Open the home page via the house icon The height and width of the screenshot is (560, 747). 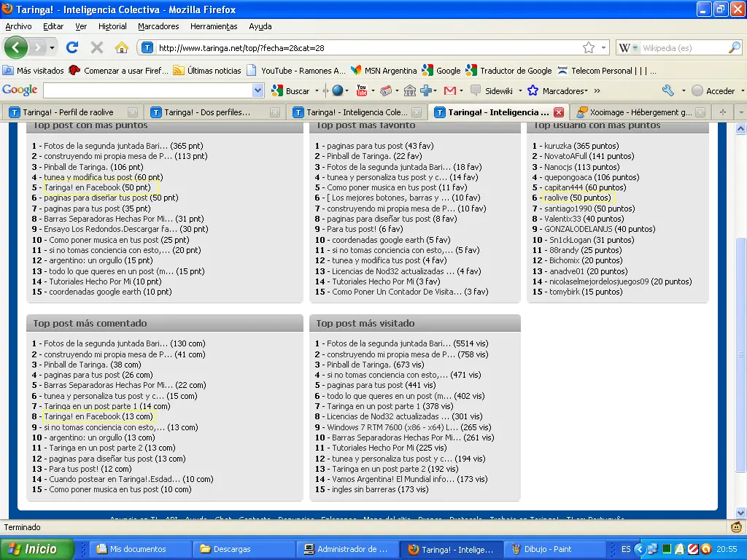(x=122, y=47)
